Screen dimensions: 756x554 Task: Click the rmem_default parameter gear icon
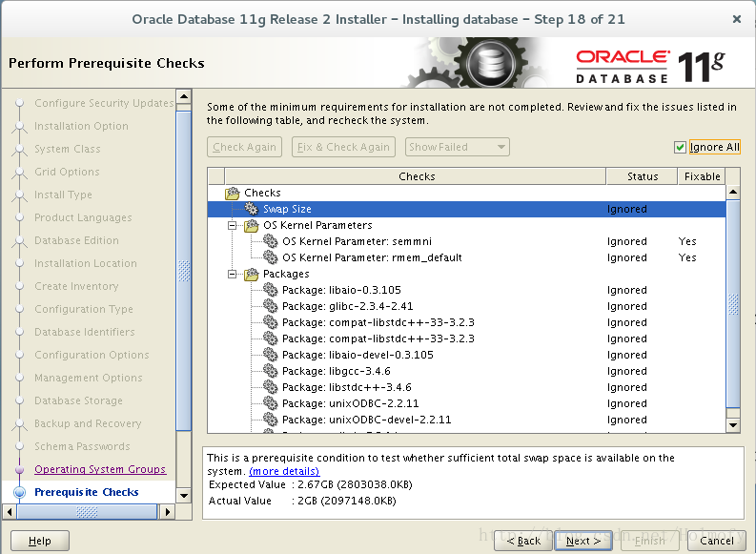click(271, 257)
